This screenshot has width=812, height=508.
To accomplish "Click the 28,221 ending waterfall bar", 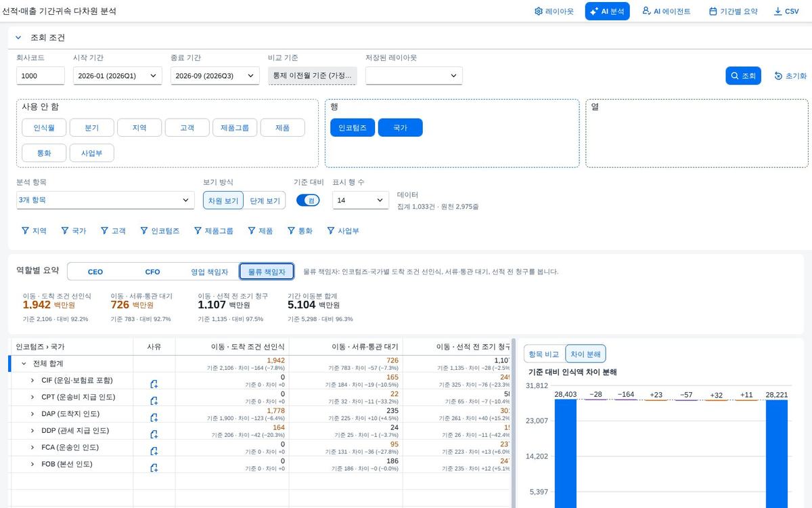I will (x=777, y=454).
